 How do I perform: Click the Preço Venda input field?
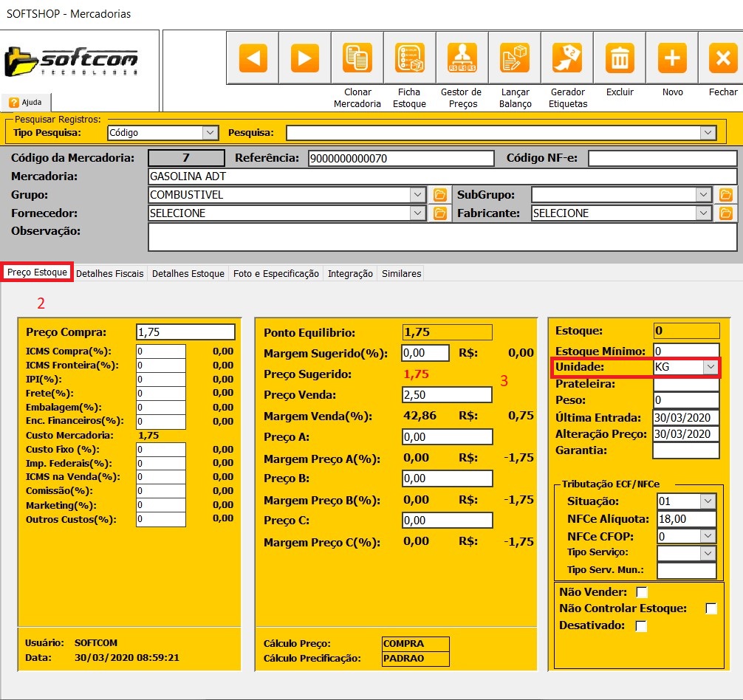click(x=447, y=395)
